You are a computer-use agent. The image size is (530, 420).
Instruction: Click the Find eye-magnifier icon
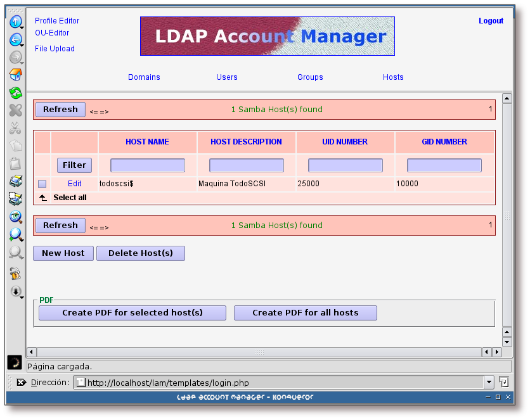[x=15, y=217]
